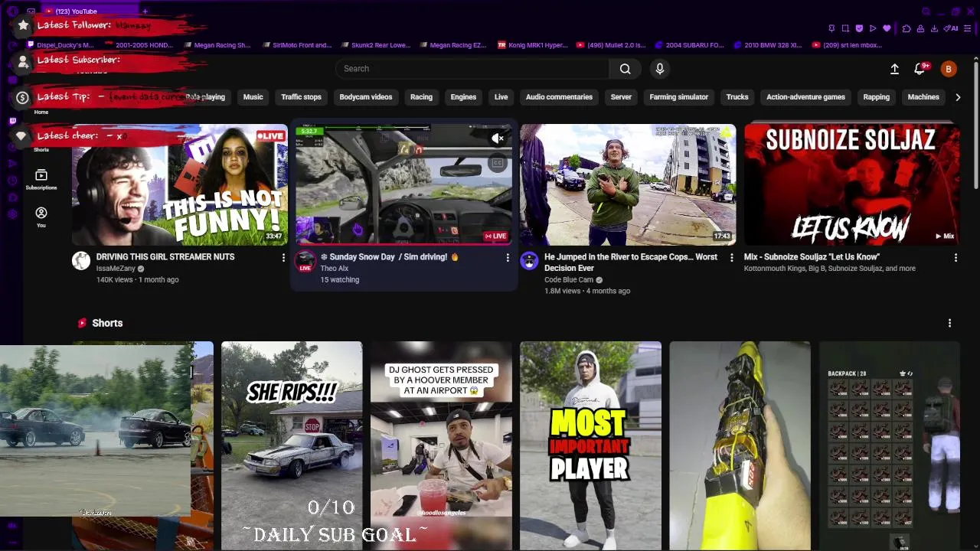Click the heart bookmark icon in address bar
This screenshot has height=551, width=980.
(887, 28)
